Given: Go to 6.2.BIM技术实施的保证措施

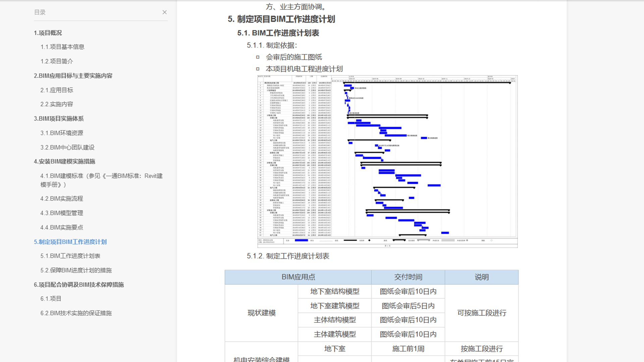Looking at the screenshot, I should (x=76, y=313).
